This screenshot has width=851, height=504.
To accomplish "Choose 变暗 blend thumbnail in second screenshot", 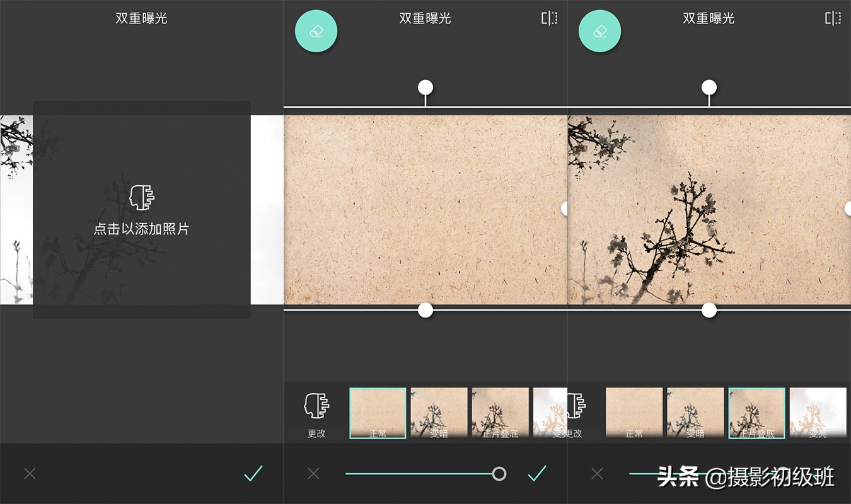I will pyautogui.click(x=439, y=413).
